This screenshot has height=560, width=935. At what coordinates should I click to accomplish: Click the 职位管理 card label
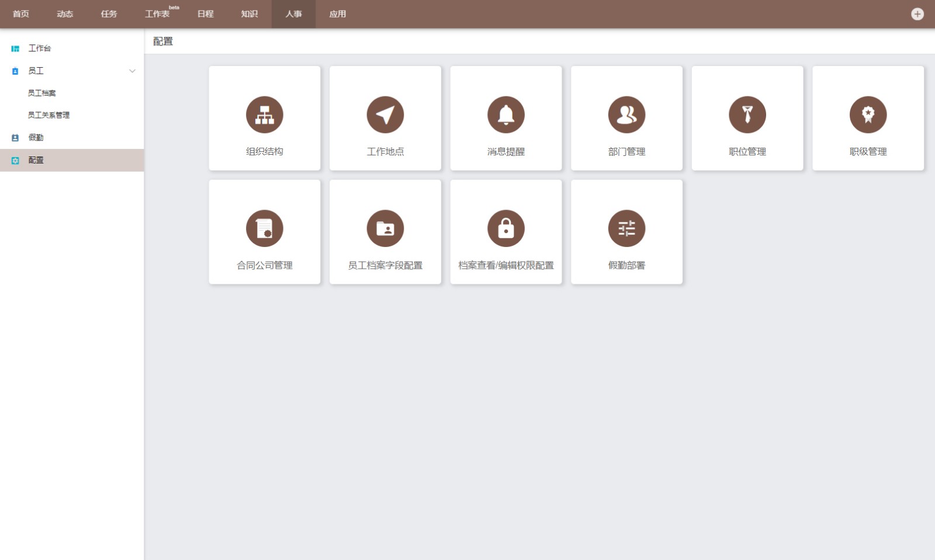pos(747,152)
